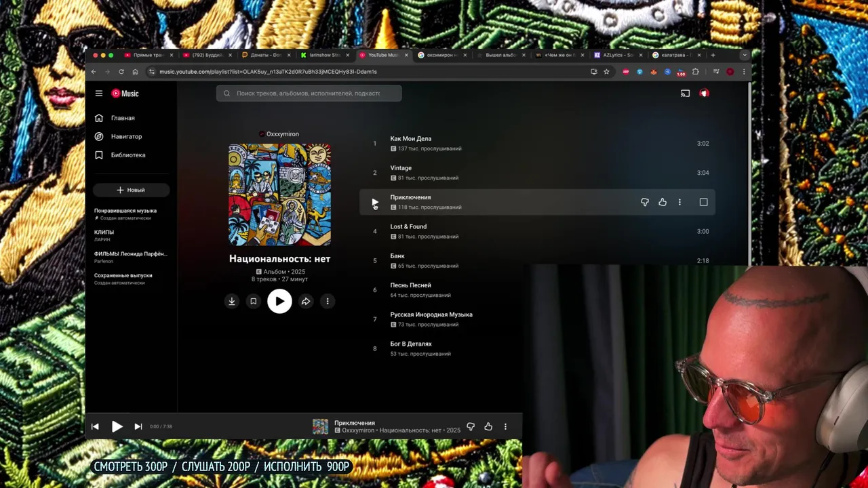Switch to the оксимирон Google search tab
This screenshot has height=488, width=868.
pyautogui.click(x=442, y=55)
